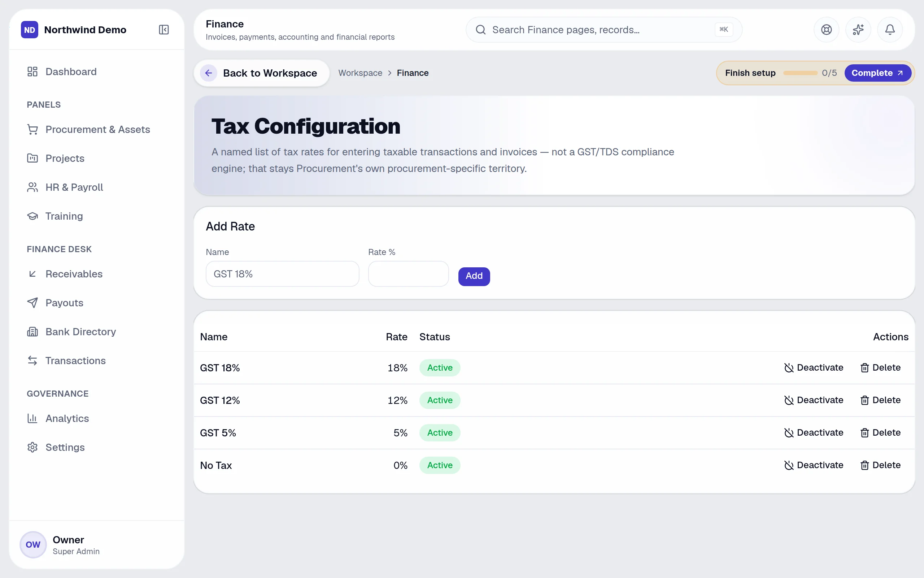This screenshot has height=578, width=924.
Task: Open Settings under Governance
Action: tap(97, 447)
